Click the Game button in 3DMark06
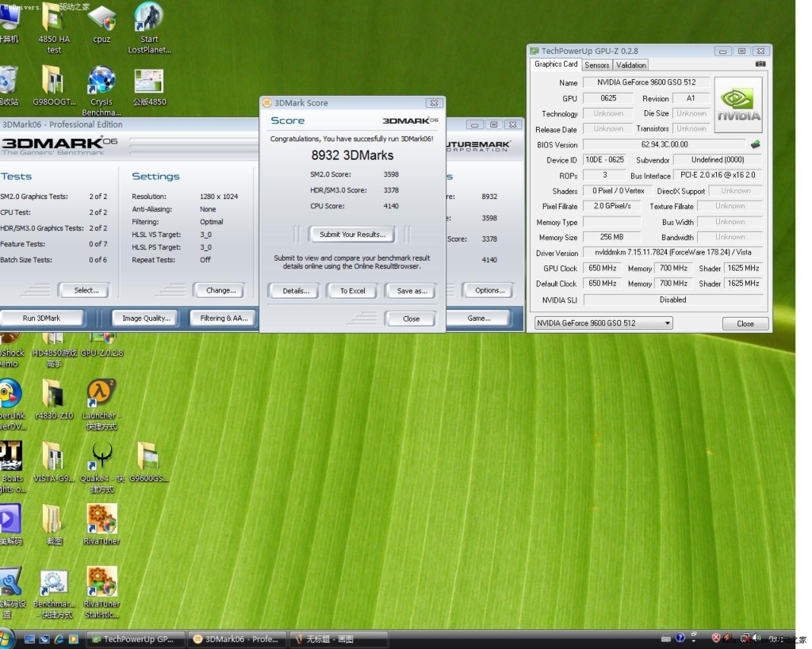 479,319
